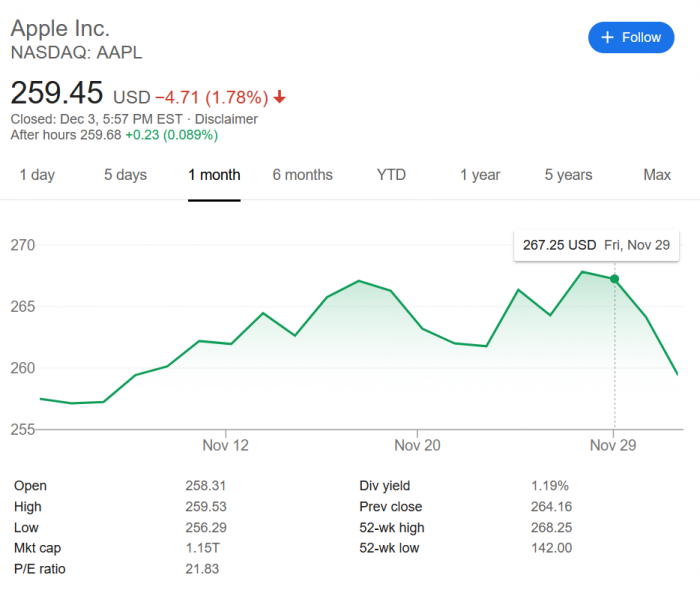This screenshot has height=590, width=700.
Task: Select the Max range tab
Action: pos(657,175)
